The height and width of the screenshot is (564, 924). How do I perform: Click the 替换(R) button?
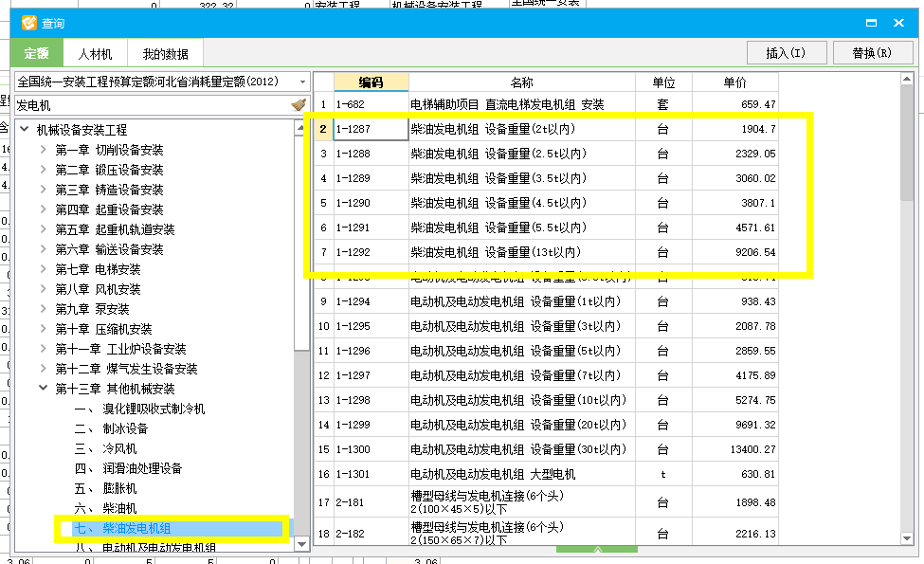[872, 53]
